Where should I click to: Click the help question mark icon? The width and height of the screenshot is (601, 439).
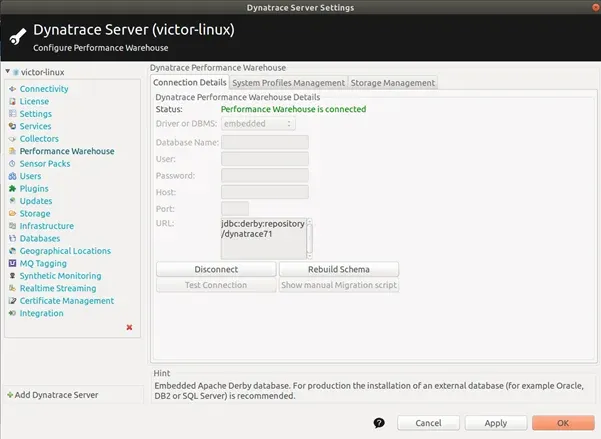pyautogui.click(x=379, y=423)
